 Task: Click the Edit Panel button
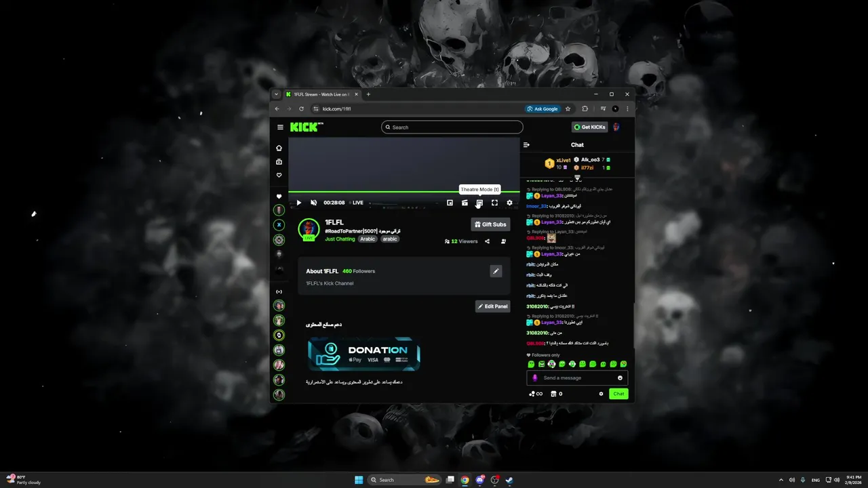492,306
